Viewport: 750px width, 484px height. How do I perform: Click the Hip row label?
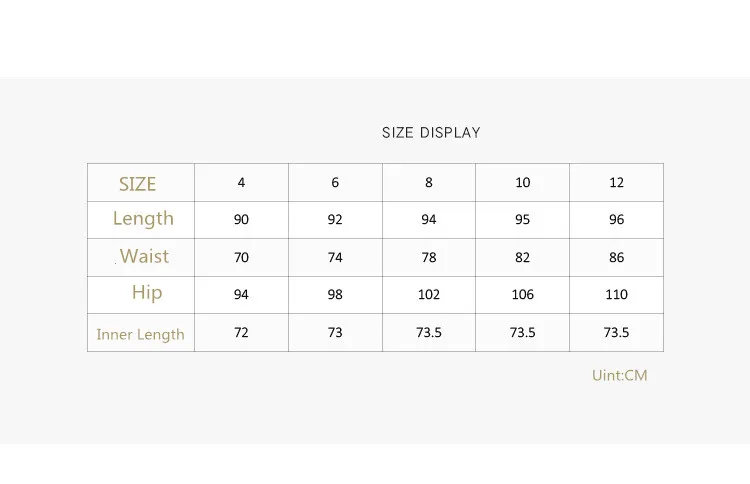[147, 293]
